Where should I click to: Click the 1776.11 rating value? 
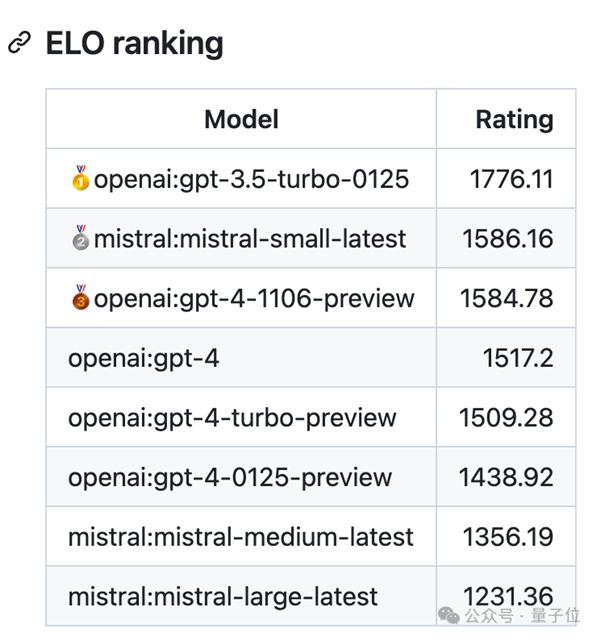click(x=511, y=180)
